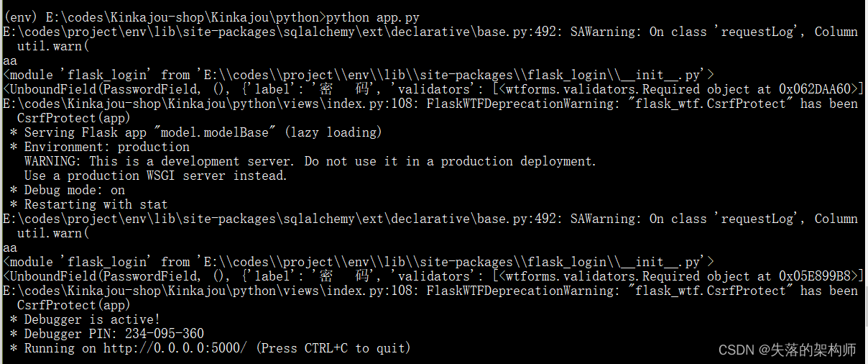Click the Restarting with stat line
The height and width of the screenshot is (364, 868).
pyautogui.click(x=88, y=204)
